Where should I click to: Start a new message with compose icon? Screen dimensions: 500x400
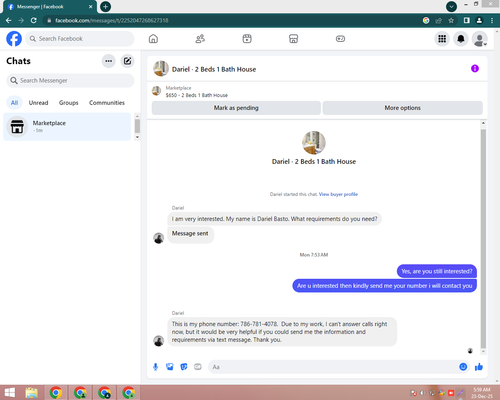point(127,61)
